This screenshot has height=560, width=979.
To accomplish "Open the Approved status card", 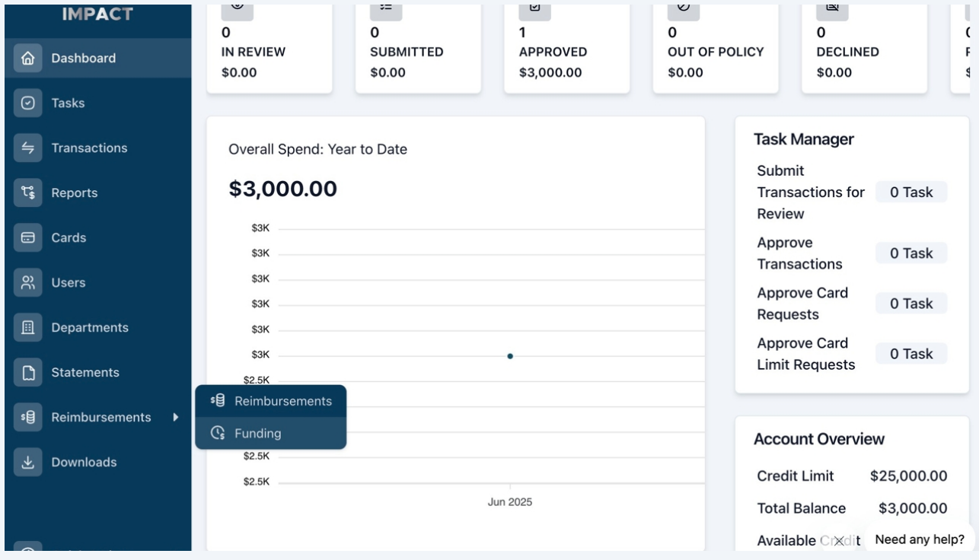I will tap(567, 47).
